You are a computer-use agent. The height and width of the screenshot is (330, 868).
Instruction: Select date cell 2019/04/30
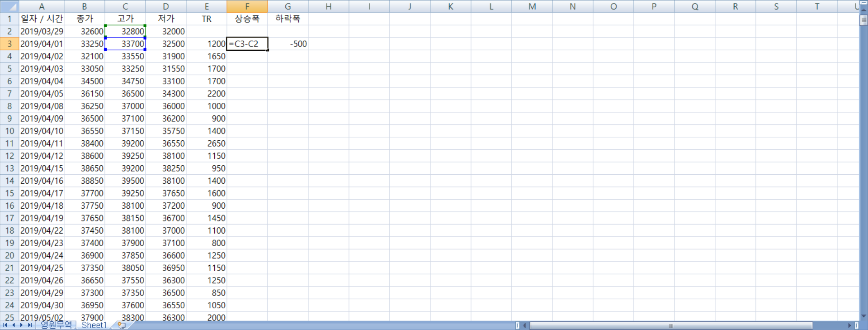point(42,305)
